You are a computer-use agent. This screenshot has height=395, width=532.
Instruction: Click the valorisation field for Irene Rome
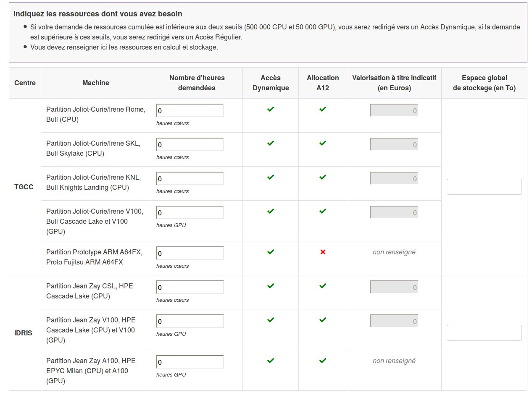pos(394,110)
